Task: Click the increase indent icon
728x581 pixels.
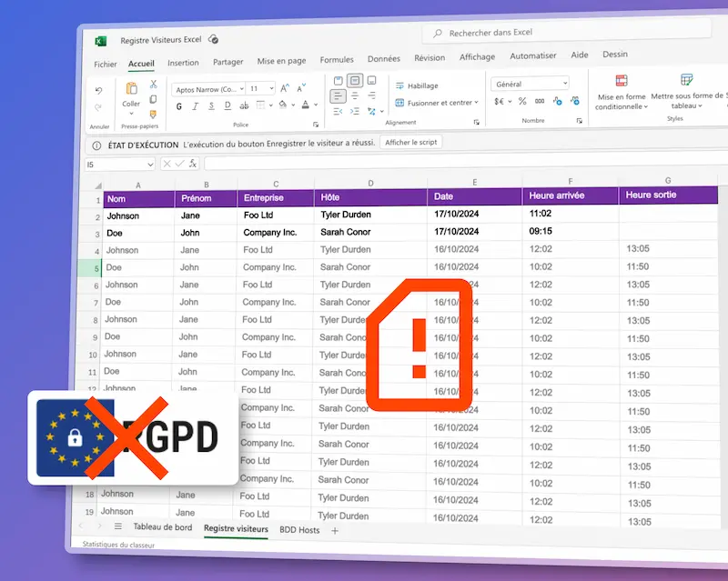Action: point(354,111)
